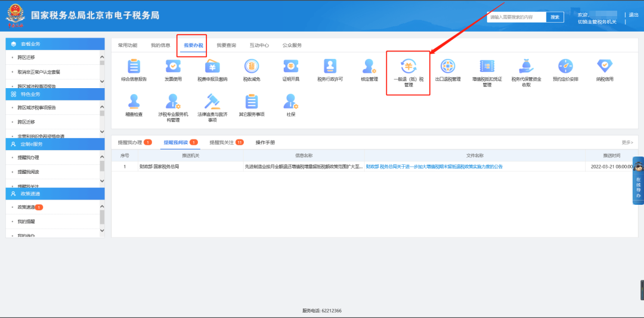Click 切换主管税务机关 link
The width and height of the screenshot is (644, 318).
click(597, 22)
